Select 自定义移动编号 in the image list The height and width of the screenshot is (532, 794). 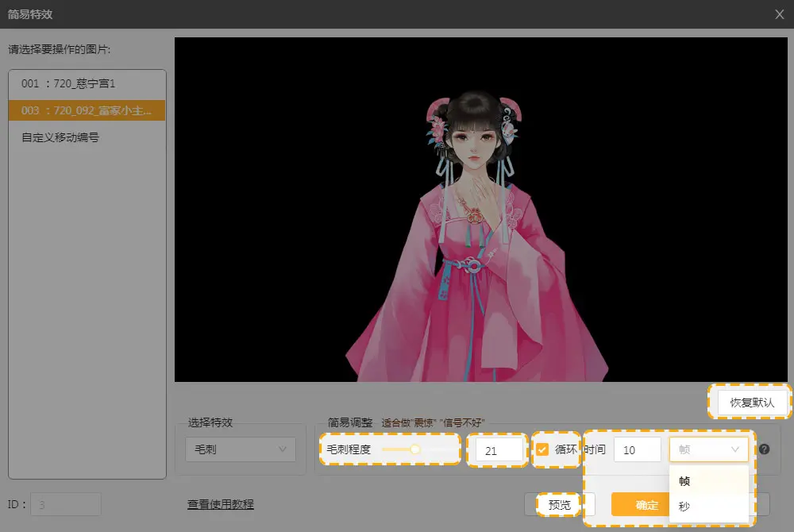tap(87, 137)
